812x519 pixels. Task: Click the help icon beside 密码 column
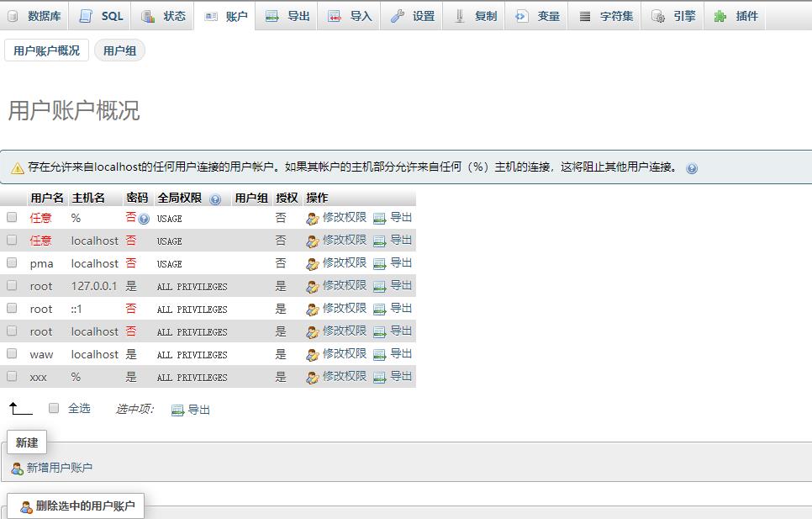[x=145, y=219]
